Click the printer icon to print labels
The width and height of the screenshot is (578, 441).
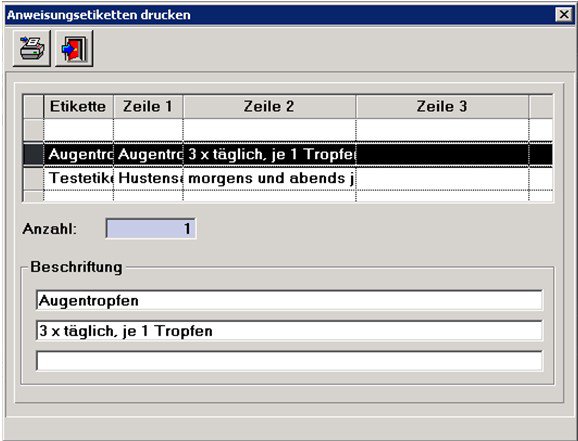coord(32,48)
